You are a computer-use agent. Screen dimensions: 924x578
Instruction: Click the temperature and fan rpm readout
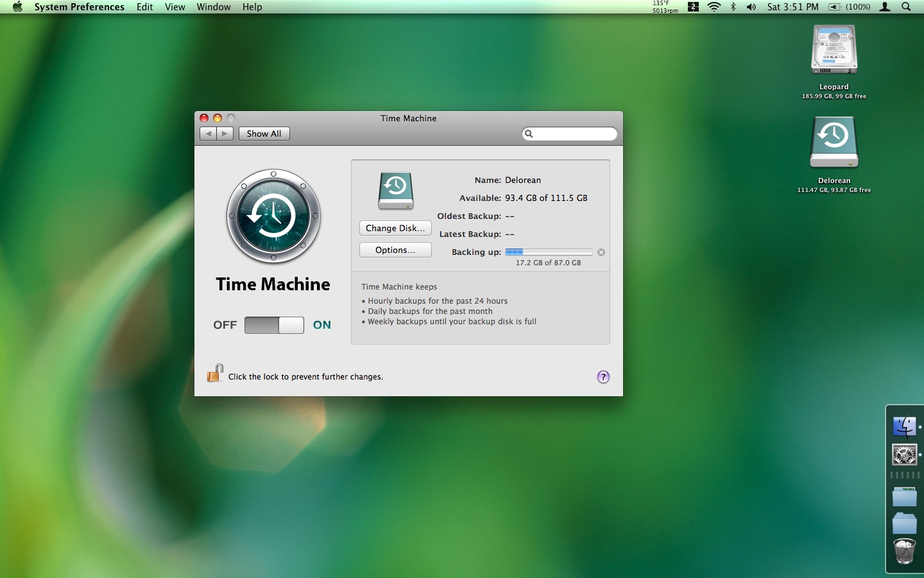665,7
